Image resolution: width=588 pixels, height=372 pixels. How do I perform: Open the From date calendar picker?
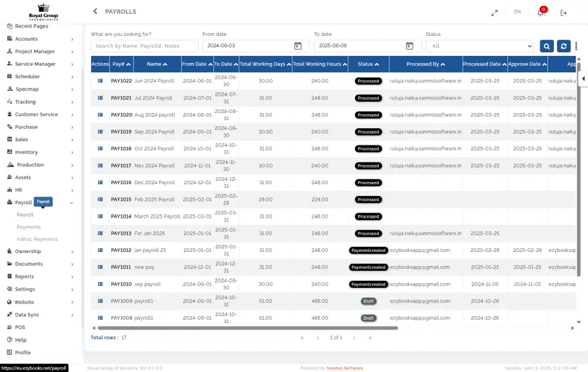coord(298,46)
